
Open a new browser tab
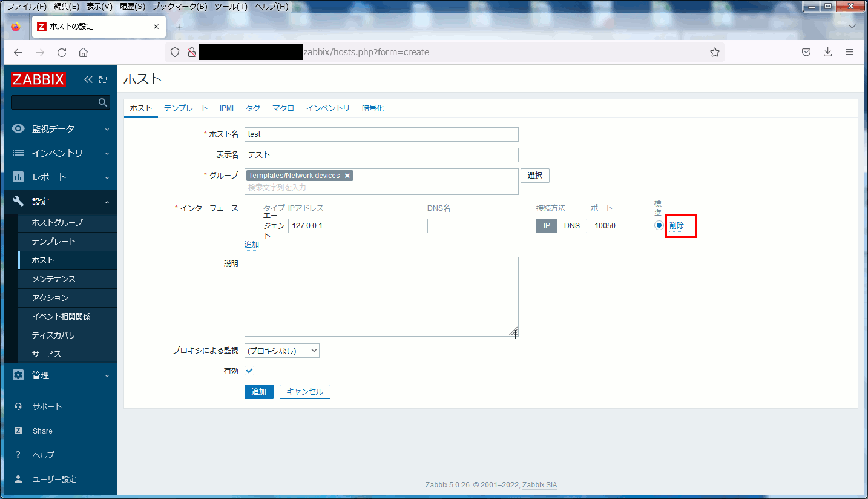179,27
